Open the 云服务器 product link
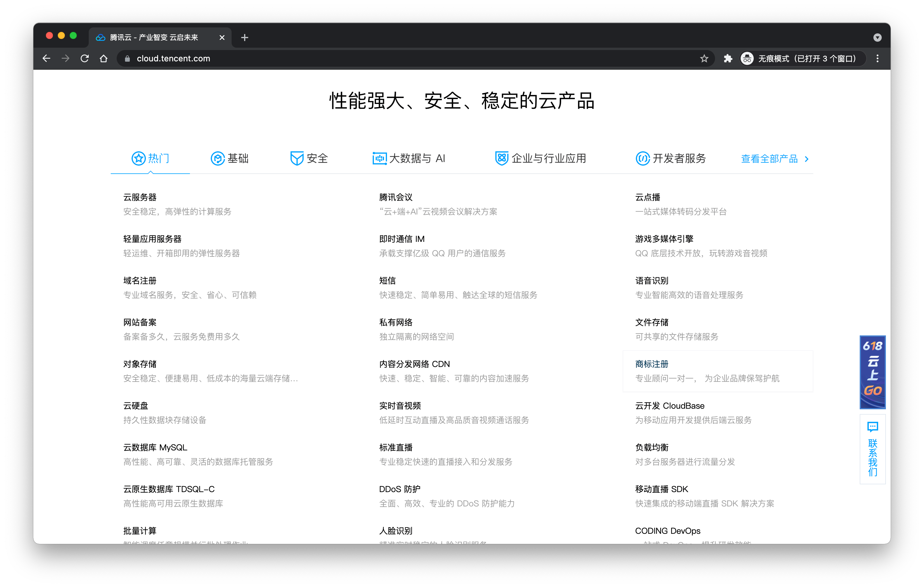Screen dimensions: 924x588 pos(140,197)
